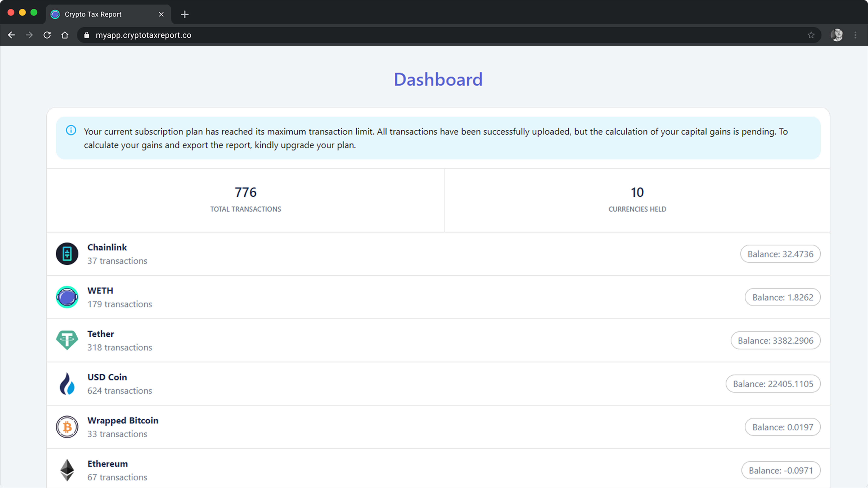Click the Chainlink coin icon
The image size is (868, 488).
coord(67,254)
